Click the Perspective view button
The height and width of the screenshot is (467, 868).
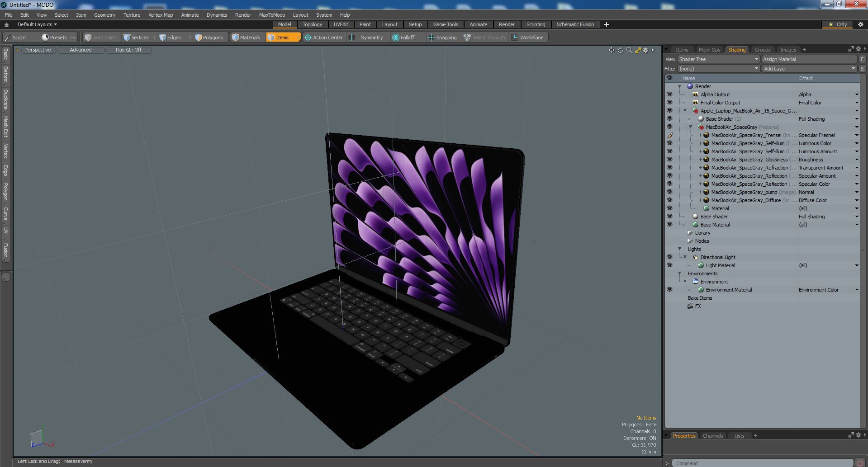point(38,50)
